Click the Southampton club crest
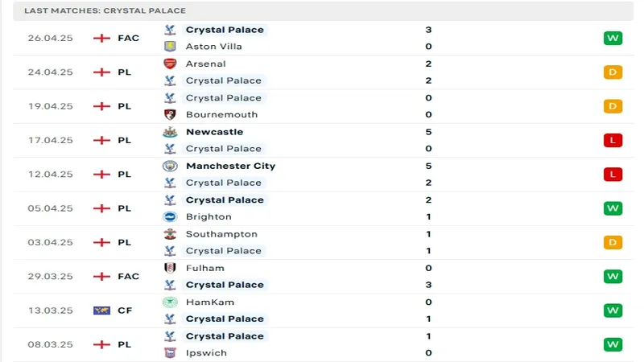Image resolution: width=644 pixels, height=362 pixels. click(x=170, y=234)
